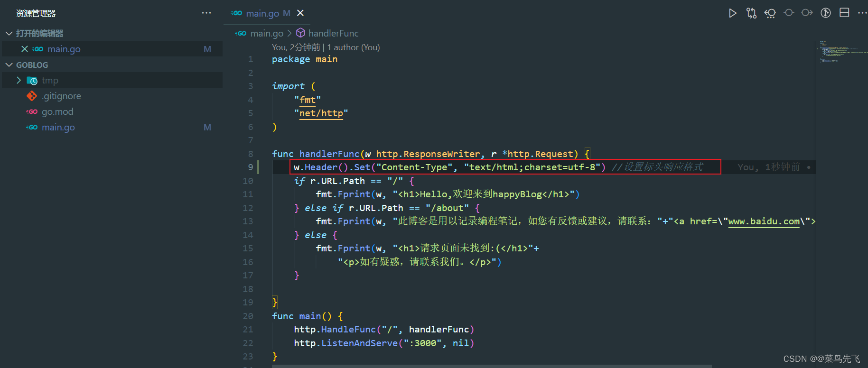
Task: Click the git commit dot icon
Action: tap(789, 13)
